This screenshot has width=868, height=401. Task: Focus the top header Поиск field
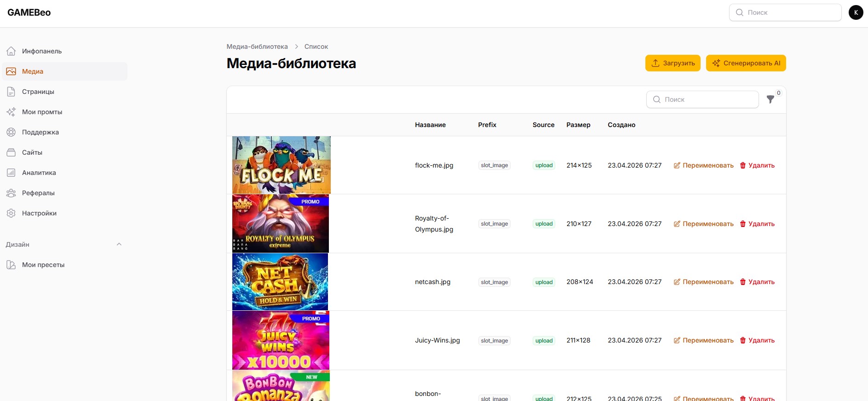click(x=785, y=12)
